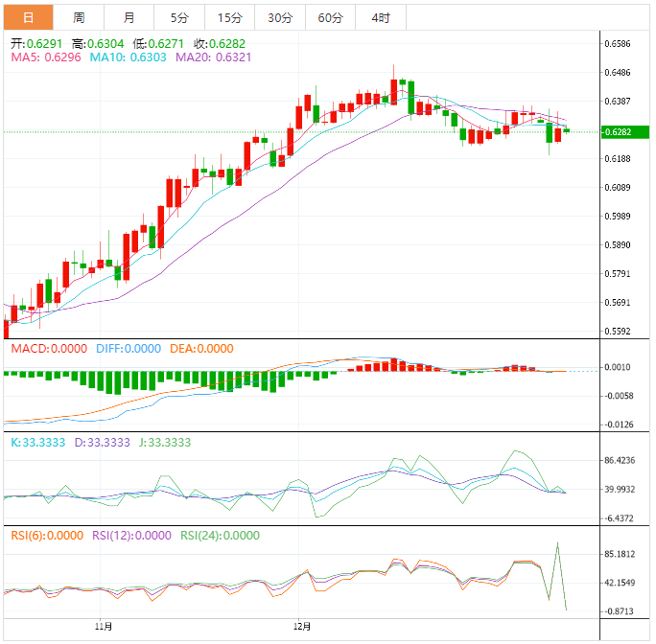656x644 pixels.
Task: Select the 周 weekly tab
Action: click(79, 17)
